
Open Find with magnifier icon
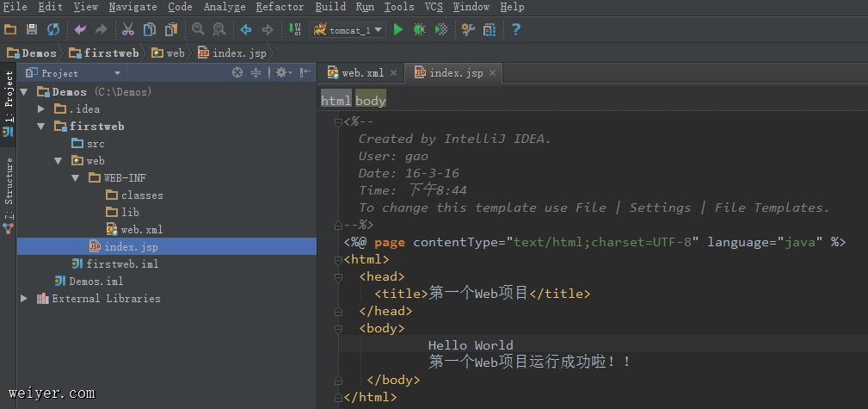point(198,29)
